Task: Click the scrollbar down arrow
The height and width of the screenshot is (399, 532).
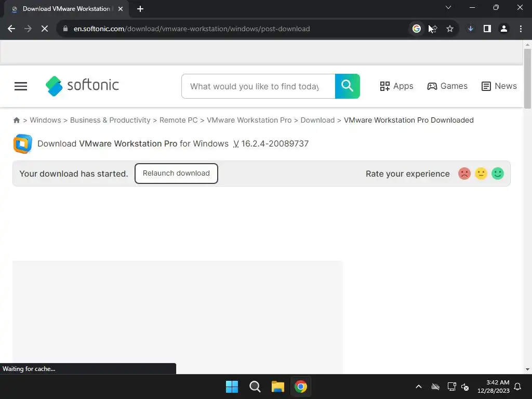Action: (527, 369)
